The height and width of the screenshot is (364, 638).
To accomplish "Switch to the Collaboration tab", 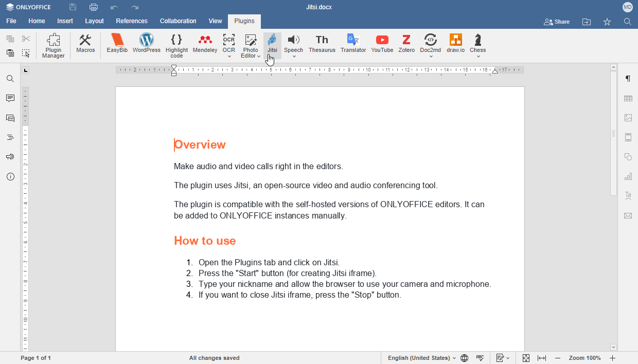I will (x=178, y=21).
